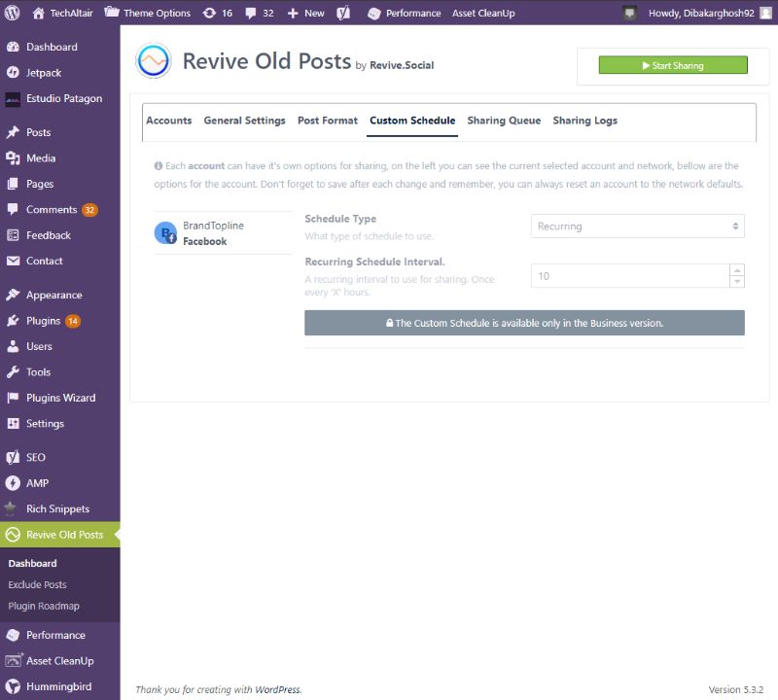Open Plugins Wizard in sidebar
778x700 pixels.
click(x=60, y=398)
